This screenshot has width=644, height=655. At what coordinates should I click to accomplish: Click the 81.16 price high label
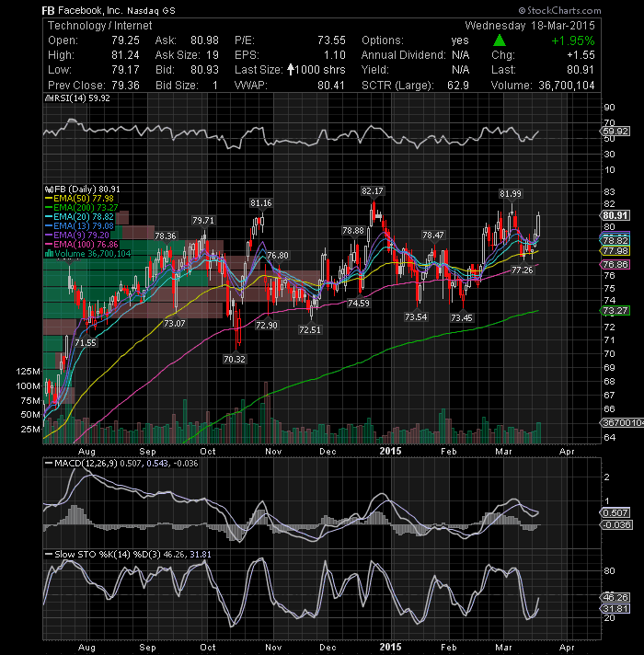pyautogui.click(x=260, y=203)
